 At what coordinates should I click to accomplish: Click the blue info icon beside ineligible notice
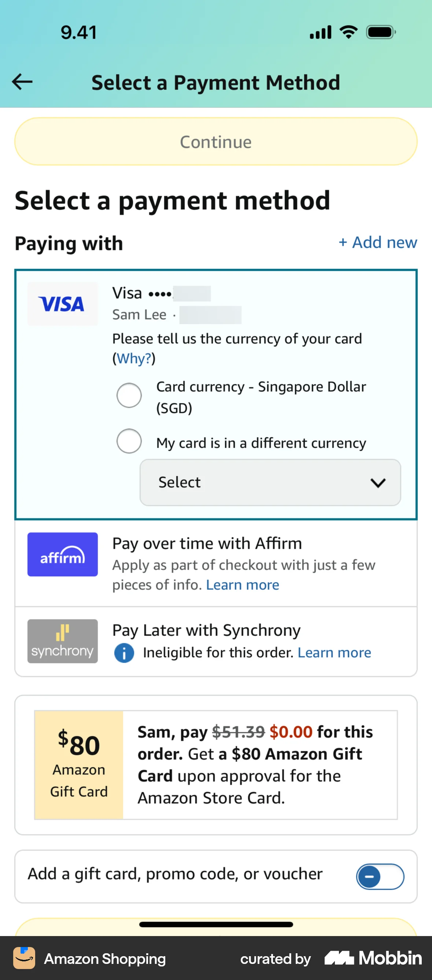tap(124, 653)
